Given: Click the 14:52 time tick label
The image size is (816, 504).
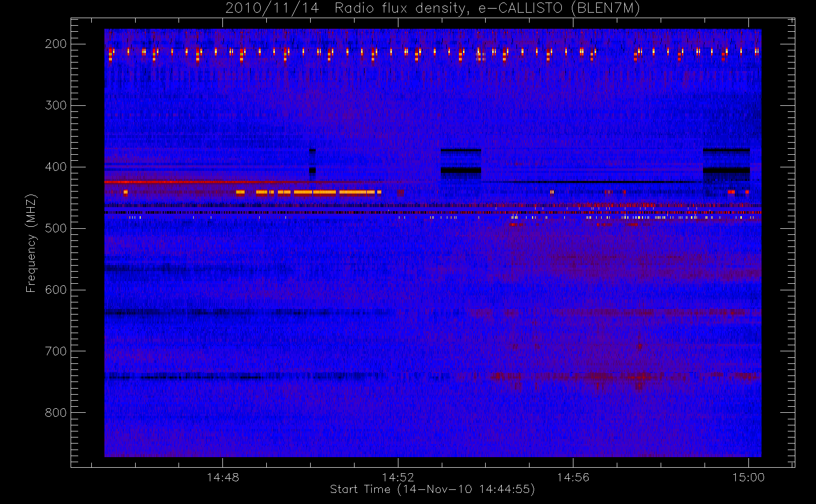Looking at the screenshot, I should [x=398, y=477].
